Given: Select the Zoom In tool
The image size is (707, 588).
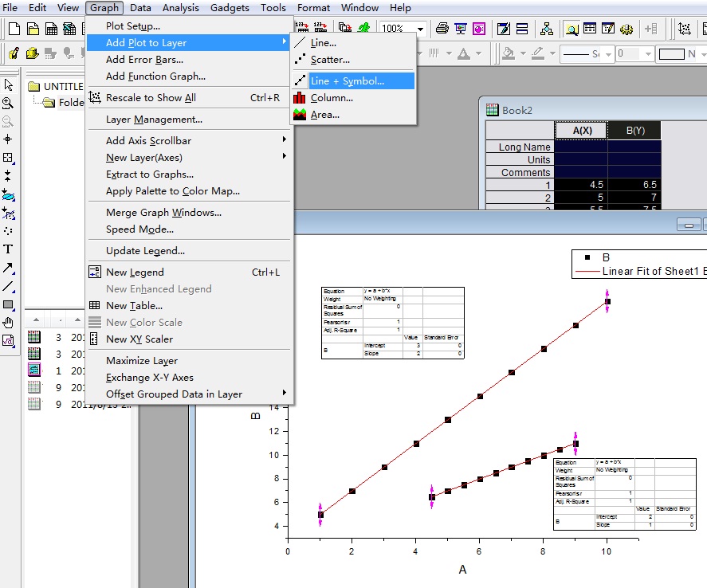Looking at the screenshot, I should click(8, 103).
